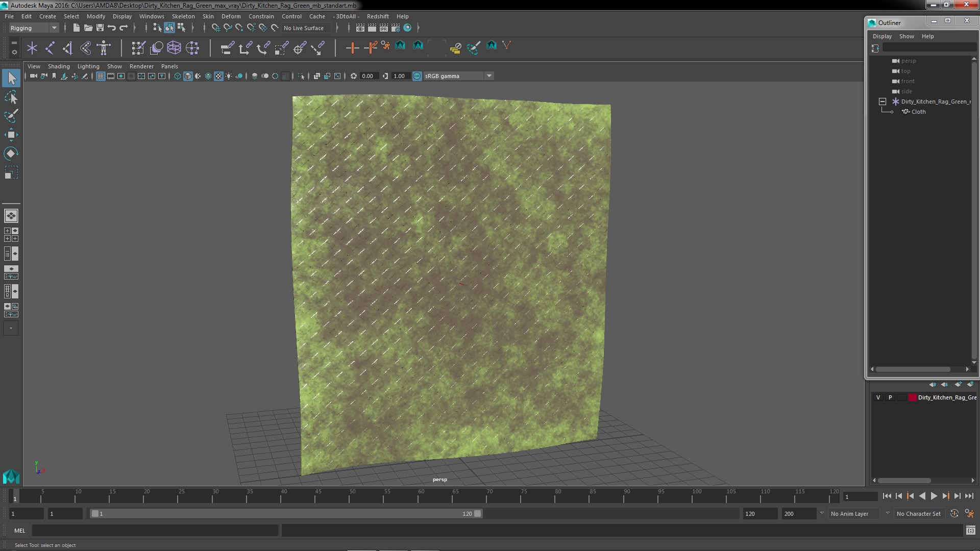Screen dimensions: 980x551
Task: Open the Outliner Display menu
Action: tap(882, 36)
